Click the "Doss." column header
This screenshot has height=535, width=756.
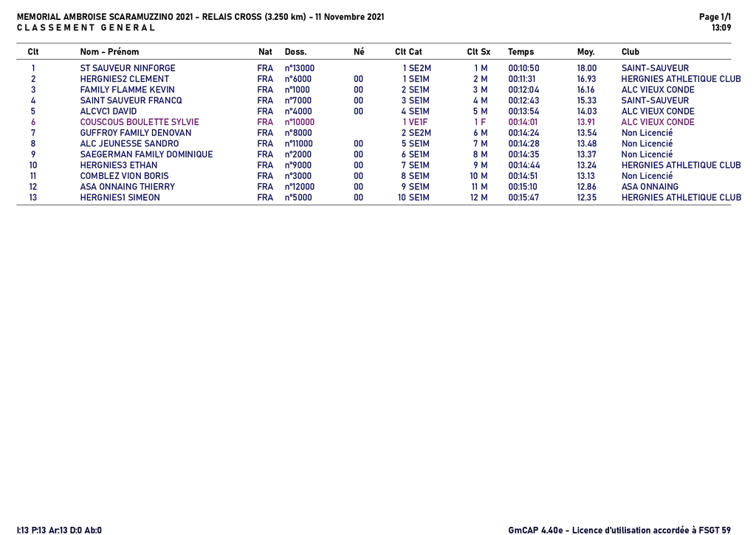pyautogui.click(x=295, y=52)
